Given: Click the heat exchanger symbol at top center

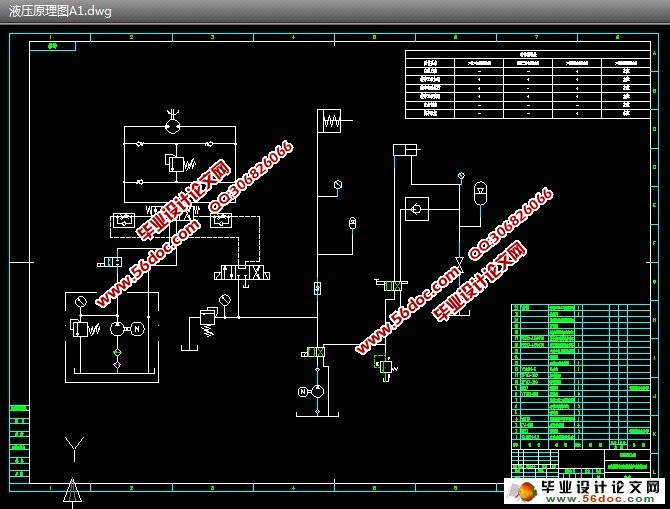Looking at the screenshot, I should (331, 121).
